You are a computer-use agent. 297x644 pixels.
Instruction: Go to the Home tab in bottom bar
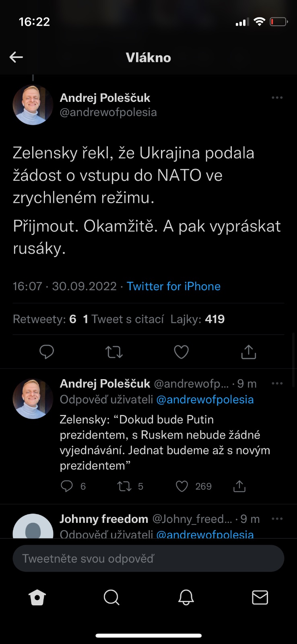point(37,598)
